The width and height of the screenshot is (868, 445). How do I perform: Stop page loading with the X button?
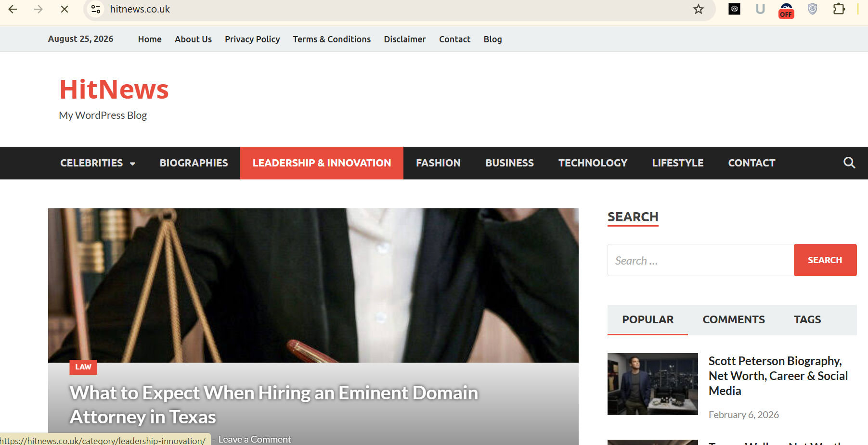pos(65,9)
